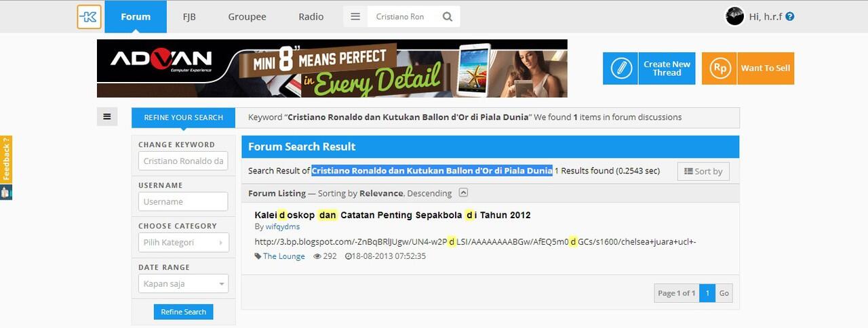The width and height of the screenshot is (868, 328).
Task: Open the Groupee tab
Action: 247,16
